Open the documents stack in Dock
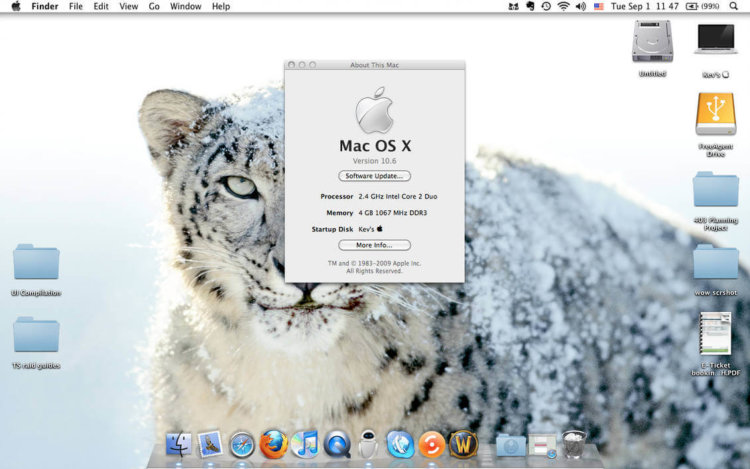Image resolution: width=750 pixels, height=469 pixels. tap(542, 446)
